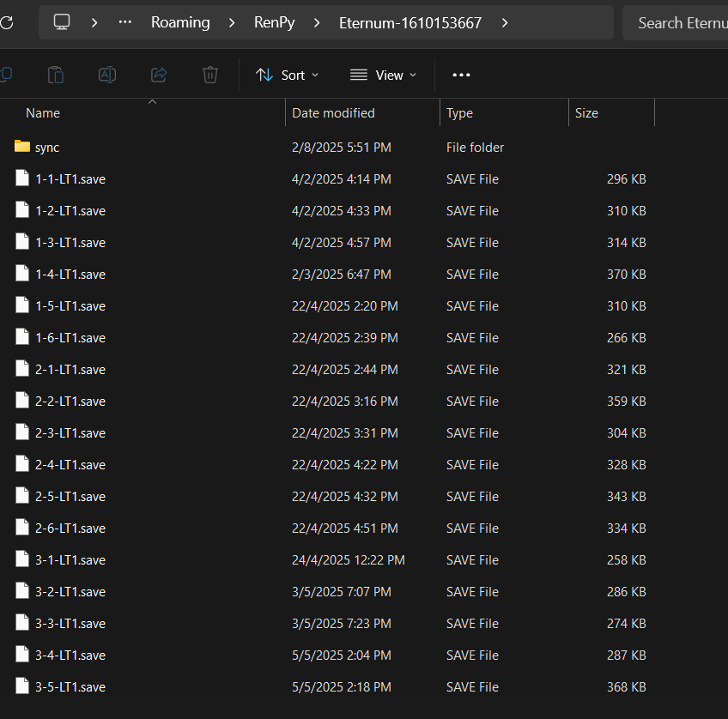Screen dimensions: 728x719
Task: Sort by the Date modified column header
Action: coord(333,113)
